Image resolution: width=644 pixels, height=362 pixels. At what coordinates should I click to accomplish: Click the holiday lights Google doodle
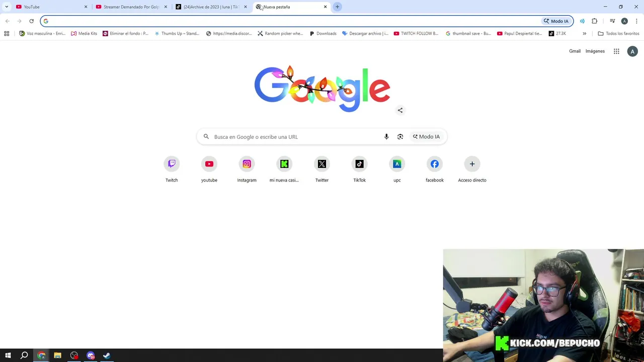pyautogui.click(x=322, y=88)
